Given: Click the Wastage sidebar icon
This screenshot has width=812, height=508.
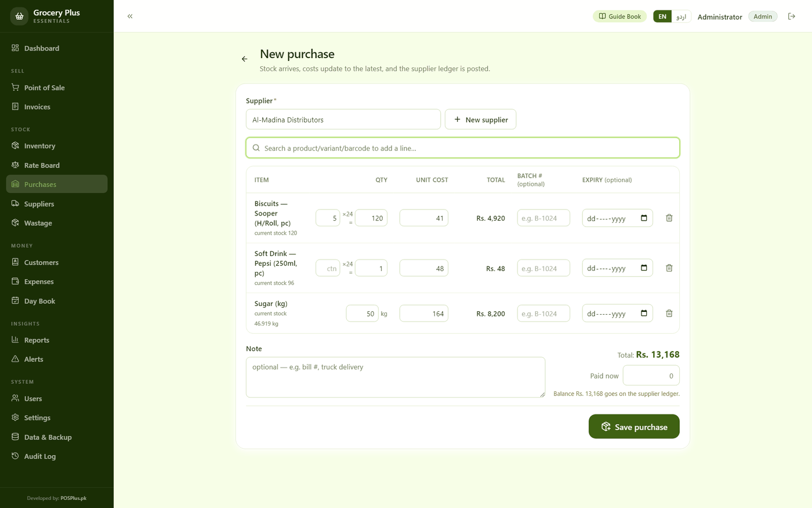Looking at the screenshot, I should point(15,222).
